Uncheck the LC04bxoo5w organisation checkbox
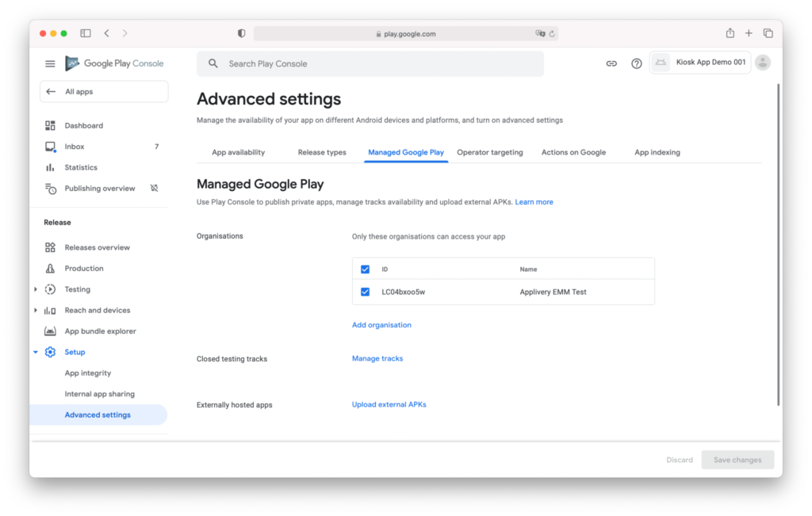The image size is (812, 516). tap(365, 292)
